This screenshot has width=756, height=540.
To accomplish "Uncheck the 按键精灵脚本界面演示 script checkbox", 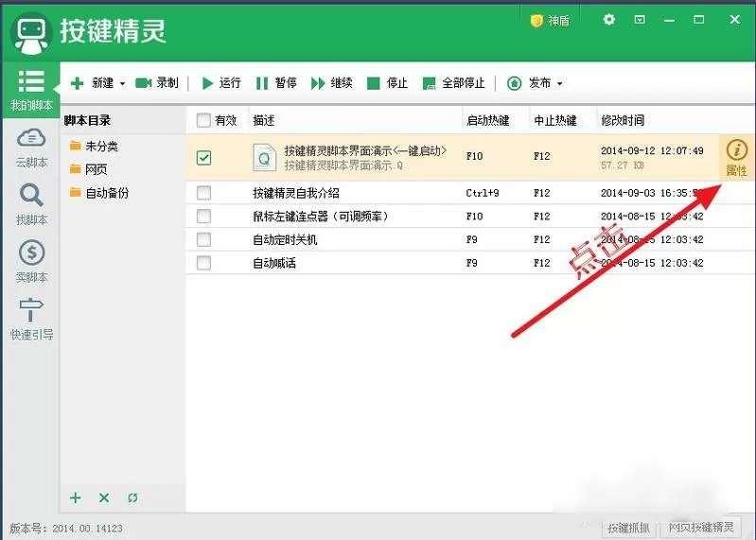I will [x=203, y=158].
